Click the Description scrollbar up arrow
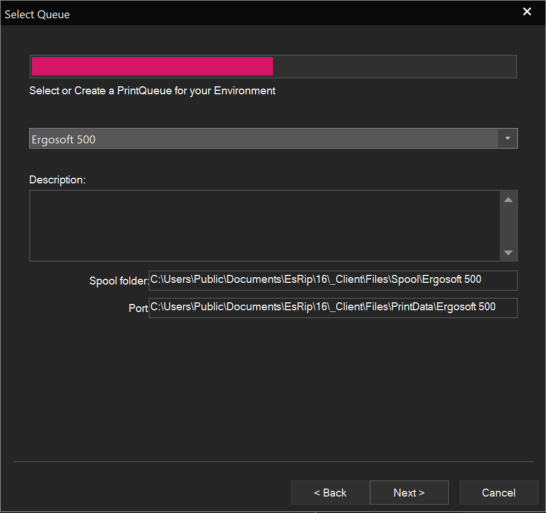This screenshot has height=513, width=546. [508, 200]
